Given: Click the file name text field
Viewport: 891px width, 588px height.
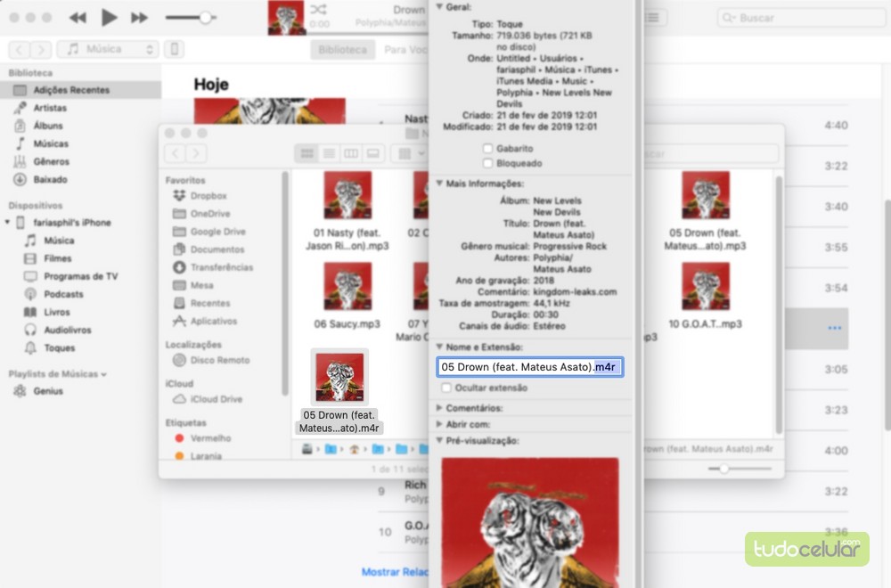Looking at the screenshot, I should tap(529, 367).
